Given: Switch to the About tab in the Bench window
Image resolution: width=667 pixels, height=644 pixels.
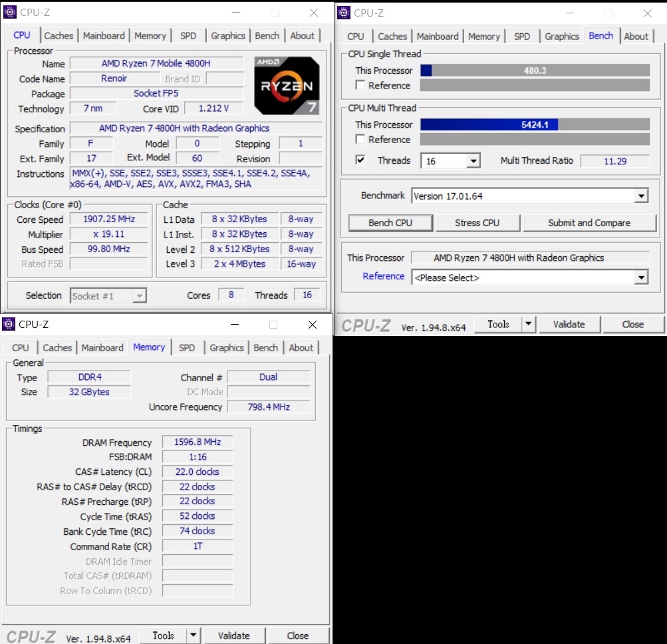Looking at the screenshot, I should (636, 36).
